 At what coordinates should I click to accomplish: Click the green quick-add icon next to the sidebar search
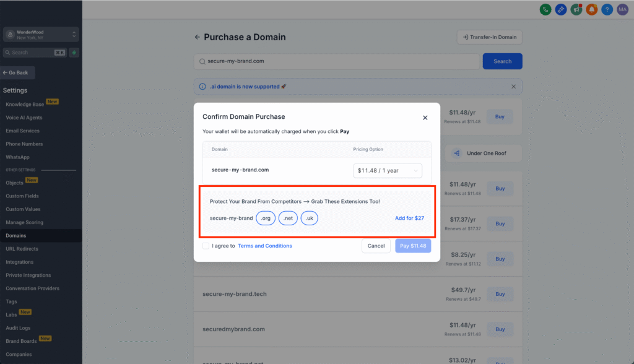(74, 53)
